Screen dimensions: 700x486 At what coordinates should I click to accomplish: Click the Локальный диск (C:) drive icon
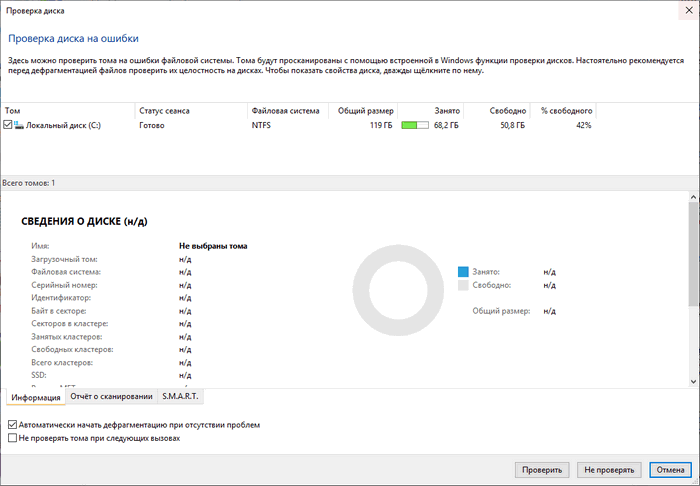pyautogui.click(x=19, y=126)
